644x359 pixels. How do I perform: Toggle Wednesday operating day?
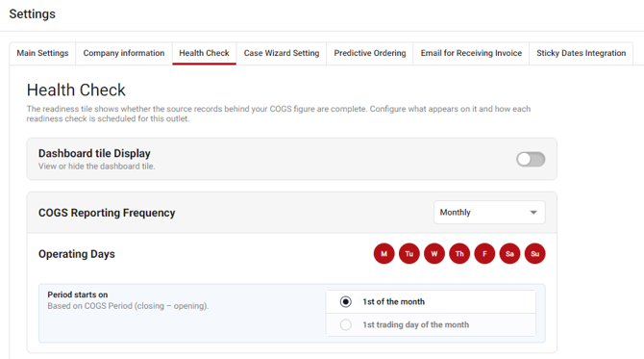tap(434, 254)
